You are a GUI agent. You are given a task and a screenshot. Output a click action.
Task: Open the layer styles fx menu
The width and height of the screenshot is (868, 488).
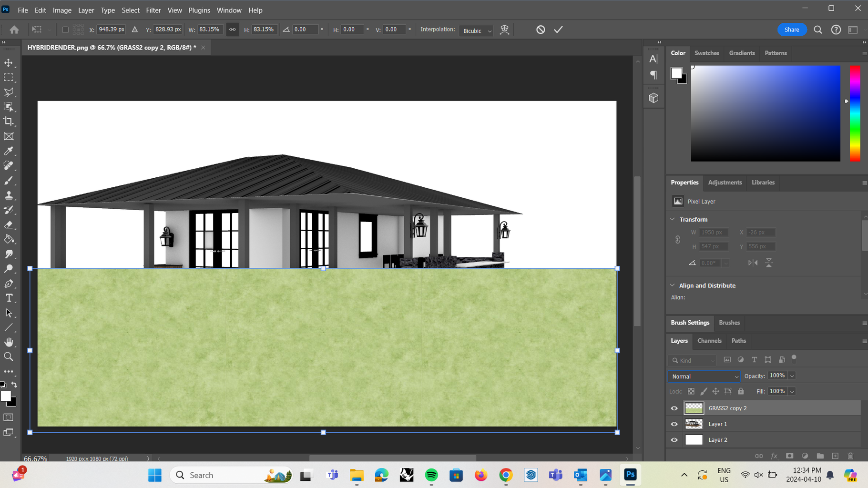click(774, 456)
